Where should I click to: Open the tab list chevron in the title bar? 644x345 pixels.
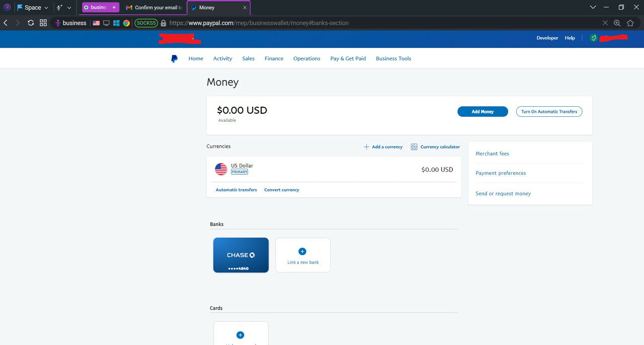click(593, 7)
